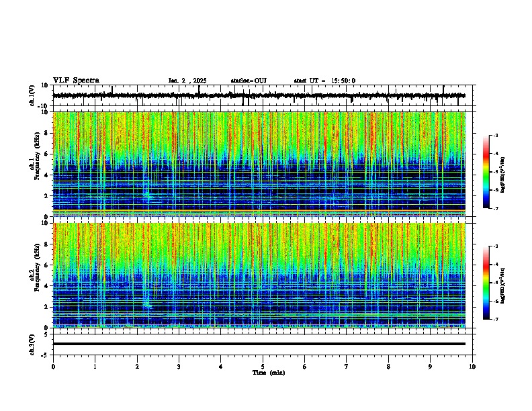Click the "ch.3(V)" axis label
Screen dimensions: 532x411
coord(32,345)
